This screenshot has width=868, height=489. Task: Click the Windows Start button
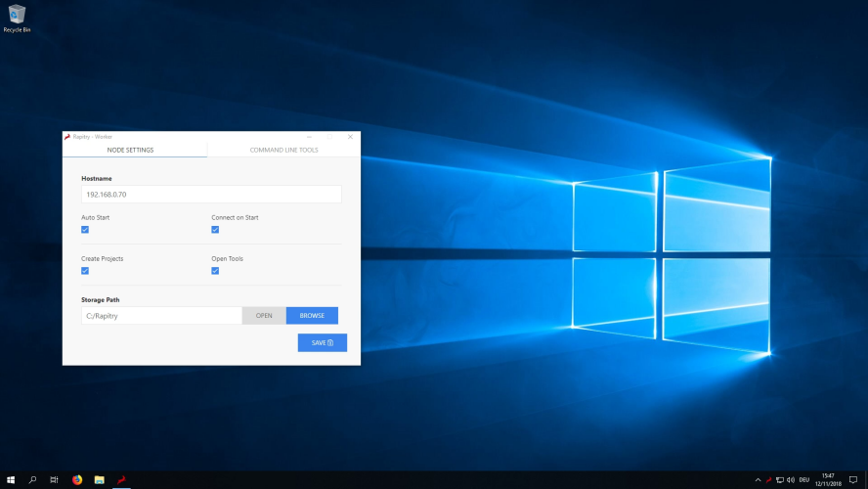coord(11,480)
